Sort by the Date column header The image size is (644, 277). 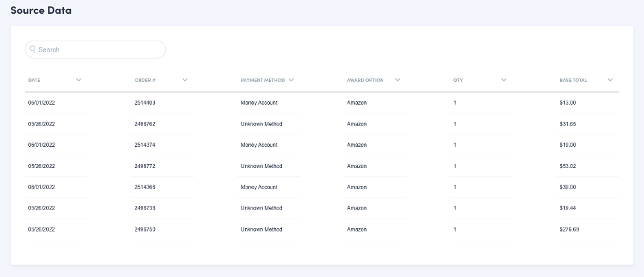(34, 81)
